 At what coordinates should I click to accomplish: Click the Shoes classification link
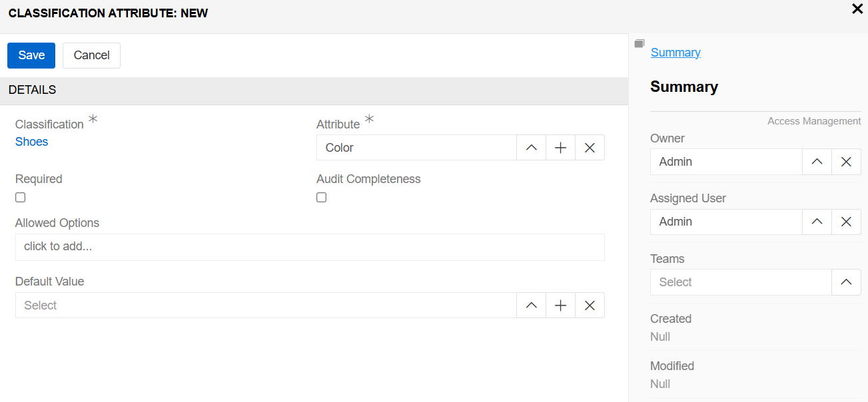tap(31, 141)
